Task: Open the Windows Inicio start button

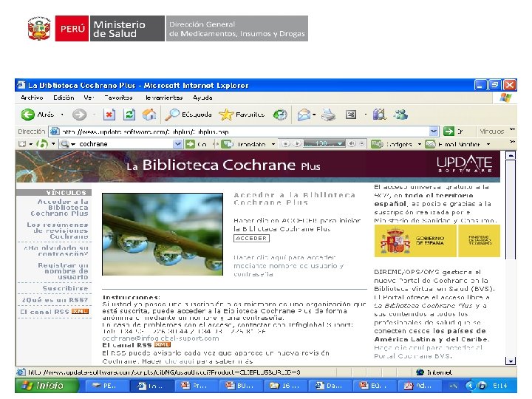Action: (47, 386)
